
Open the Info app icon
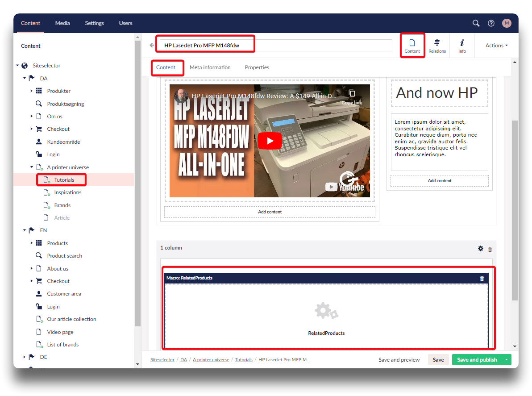click(x=462, y=46)
